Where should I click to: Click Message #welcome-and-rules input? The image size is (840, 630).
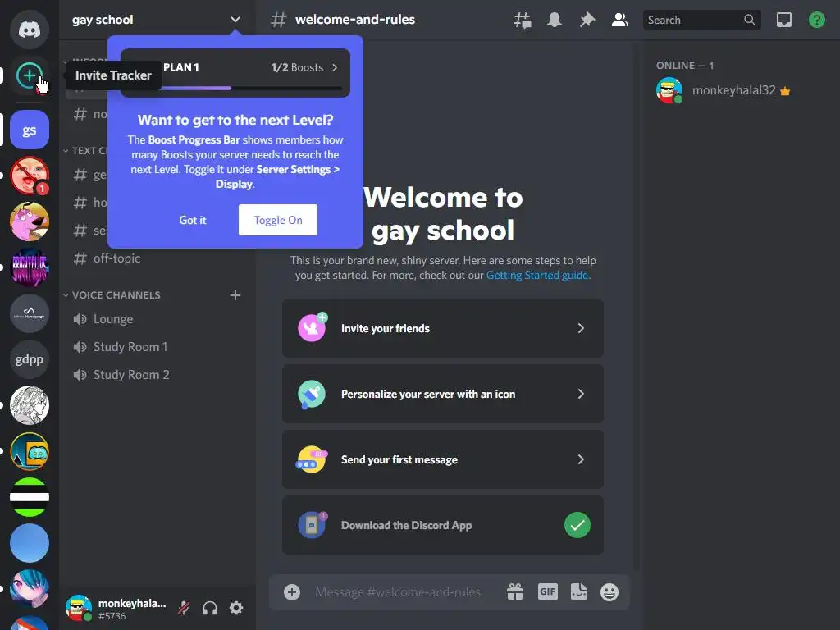398,592
